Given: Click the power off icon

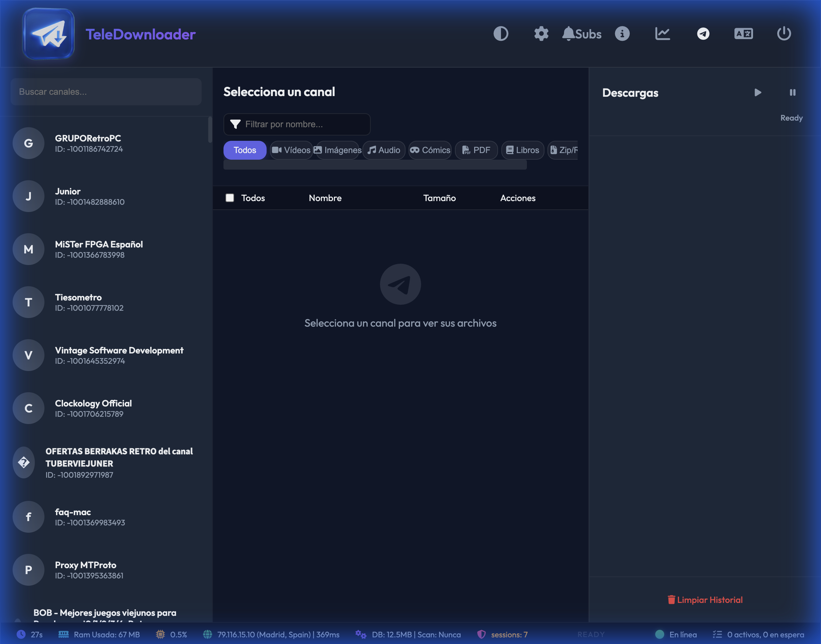Looking at the screenshot, I should (785, 33).
